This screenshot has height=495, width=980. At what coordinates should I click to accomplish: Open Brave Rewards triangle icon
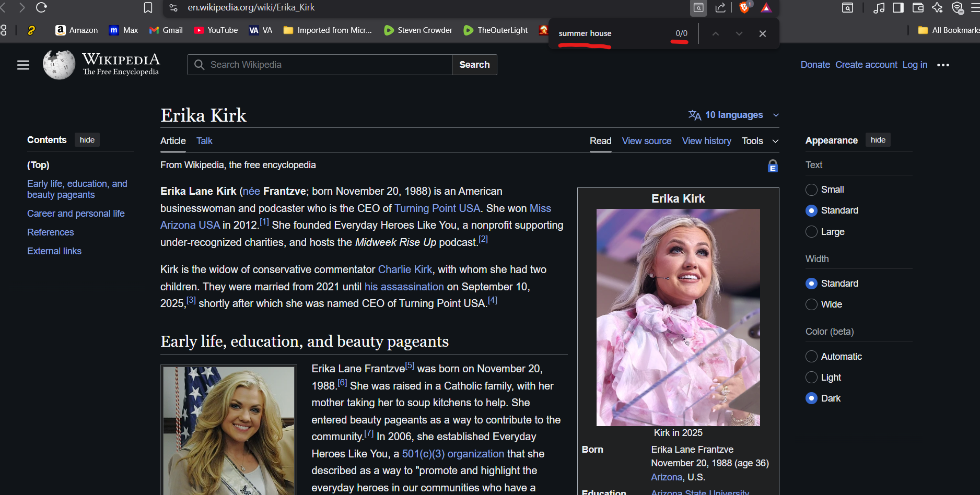(x=766, y=7)
